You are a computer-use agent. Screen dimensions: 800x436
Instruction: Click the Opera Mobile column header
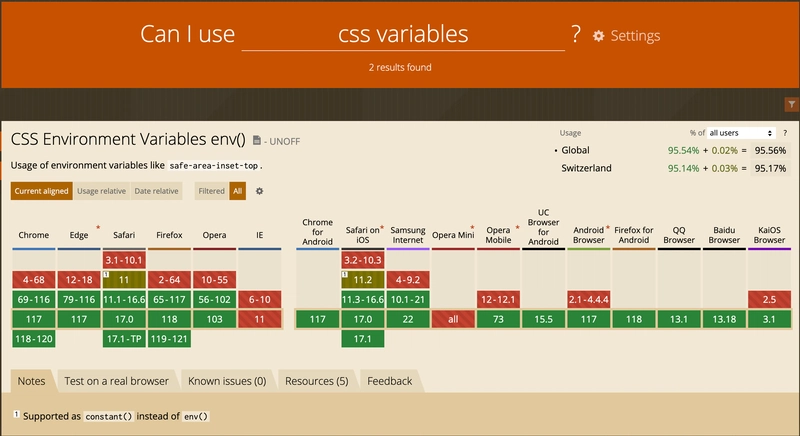coord(498,235)
